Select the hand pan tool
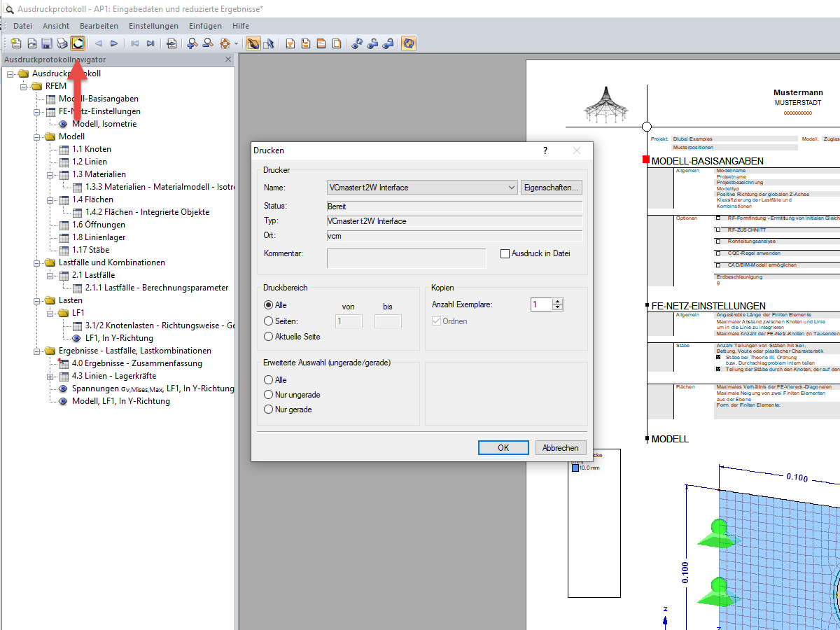Image resolution: width=840 pixels, height=630 pixels. pyautogui.click(x=253, y=43)
